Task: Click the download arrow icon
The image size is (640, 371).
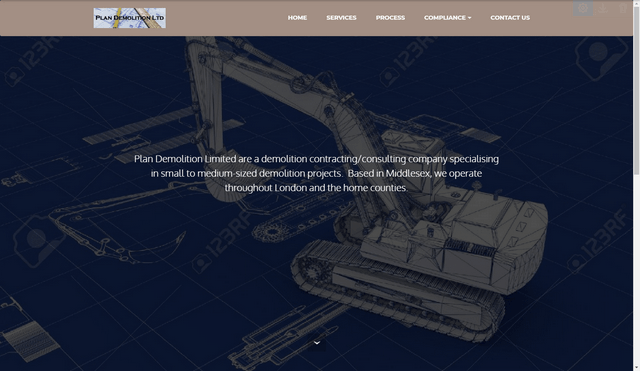Action: pos(602,8)
